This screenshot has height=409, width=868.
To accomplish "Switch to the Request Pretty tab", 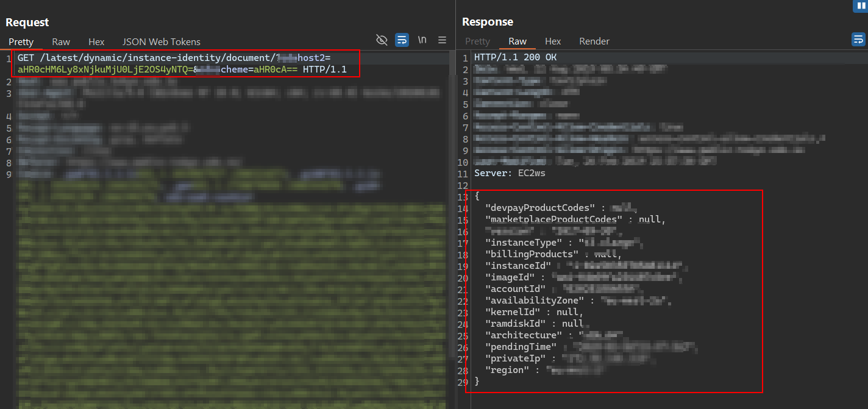I will point(21,42).
